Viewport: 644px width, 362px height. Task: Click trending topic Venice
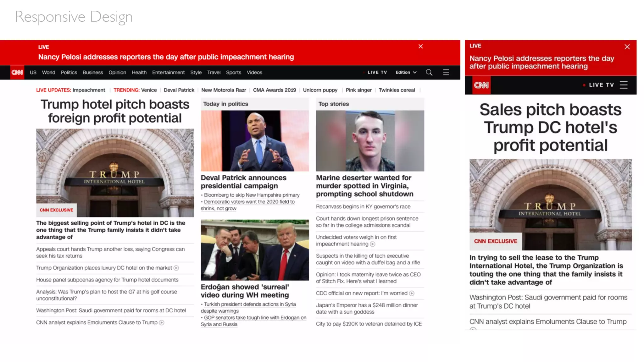(149, 90)
